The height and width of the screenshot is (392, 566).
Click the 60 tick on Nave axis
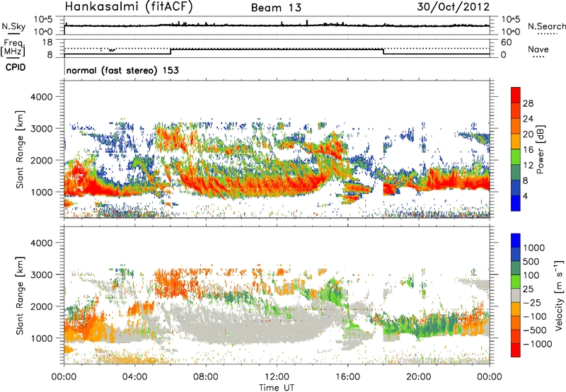pos(506,42)
